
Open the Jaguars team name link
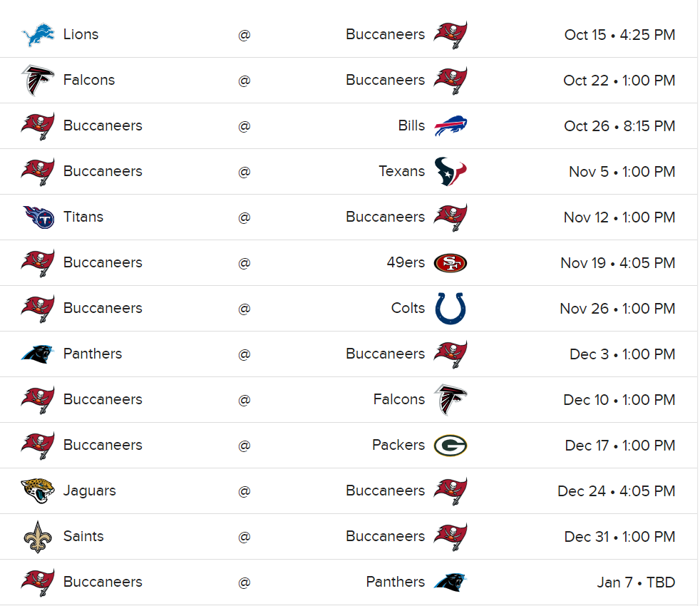pyautogui.click(x=89, y=491)
